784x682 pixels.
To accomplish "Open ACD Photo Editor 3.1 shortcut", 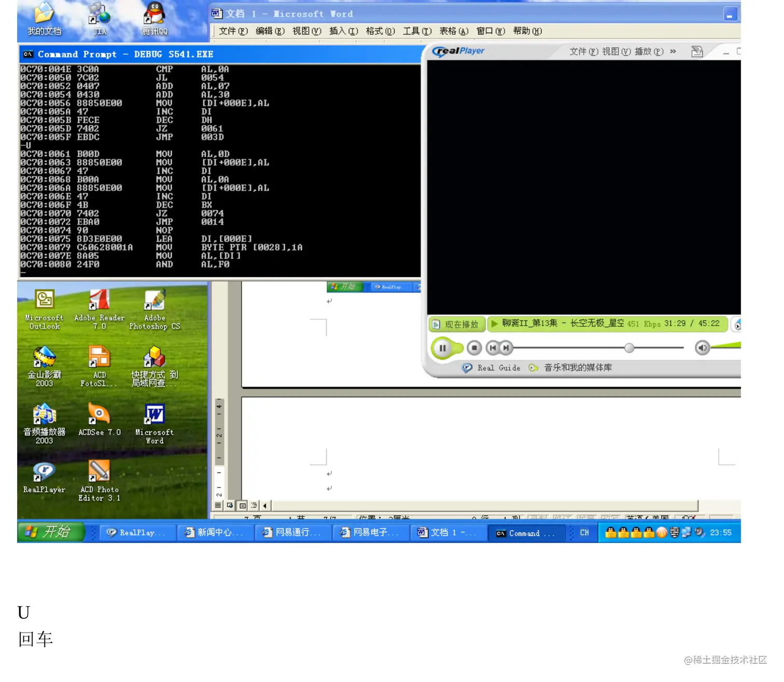I will point(99,481).
